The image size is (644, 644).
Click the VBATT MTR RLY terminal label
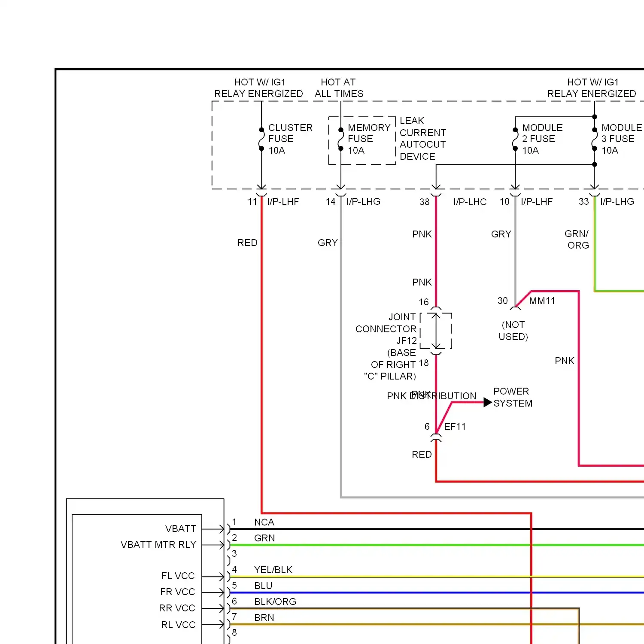[x=158, y=545]
